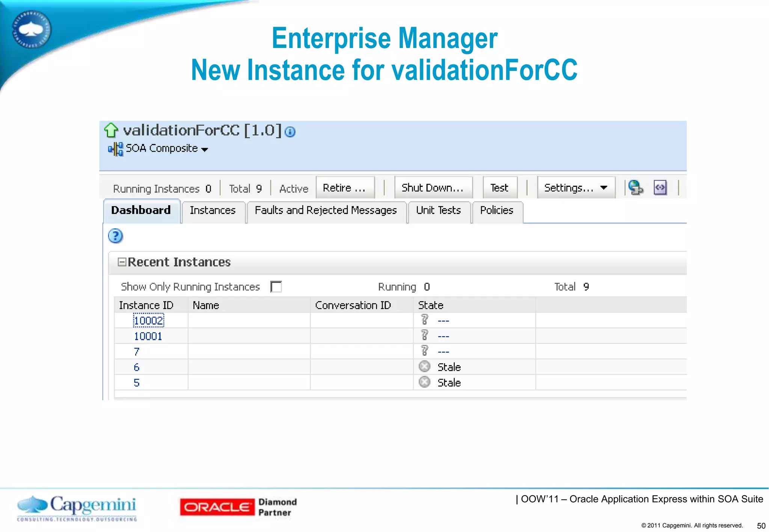Open the Settings dropdown
This screenshot has height=532, width=769.
576,187
